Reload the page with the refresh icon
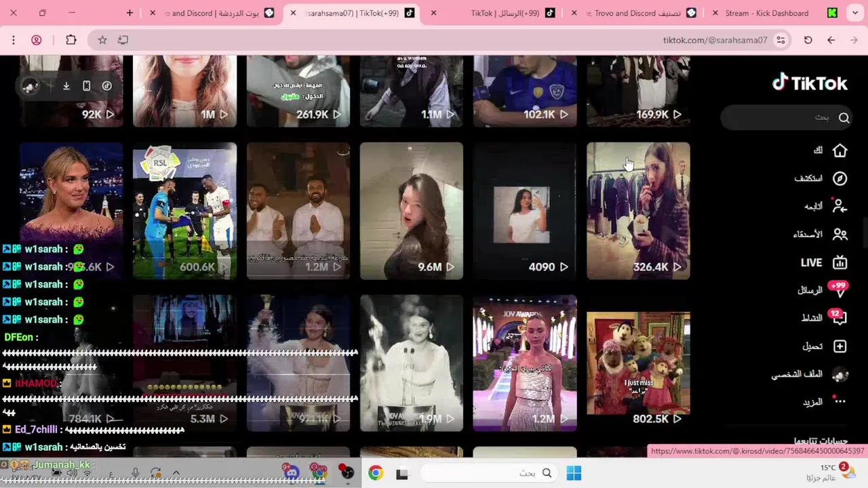This screenshot has height=488, width=868. (x=808, y=40)
